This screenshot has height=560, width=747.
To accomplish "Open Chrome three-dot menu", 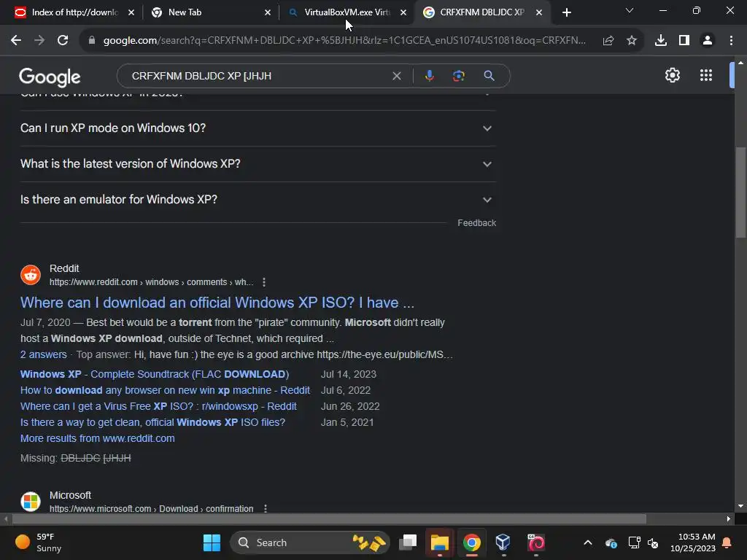I will tap(731, 41).
